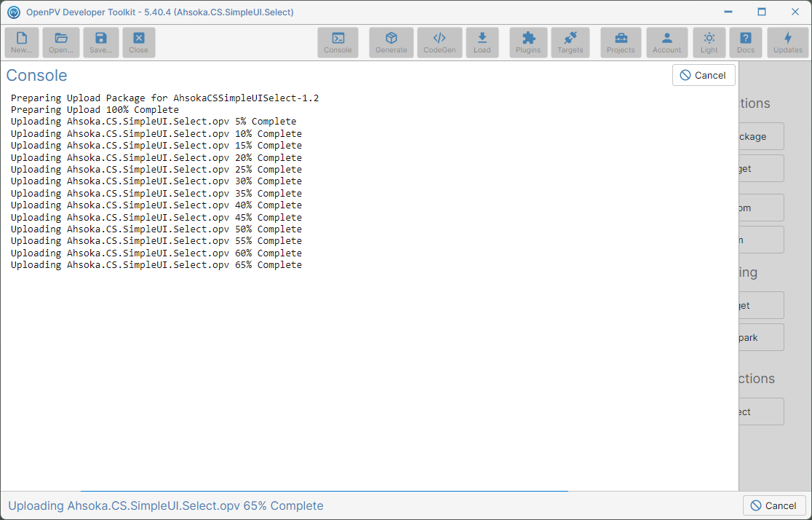This screenshot has width=812, height=520.
Task: Select the log line showing 25% Complete
Action: pyautogui.click(x=156, y=170)
